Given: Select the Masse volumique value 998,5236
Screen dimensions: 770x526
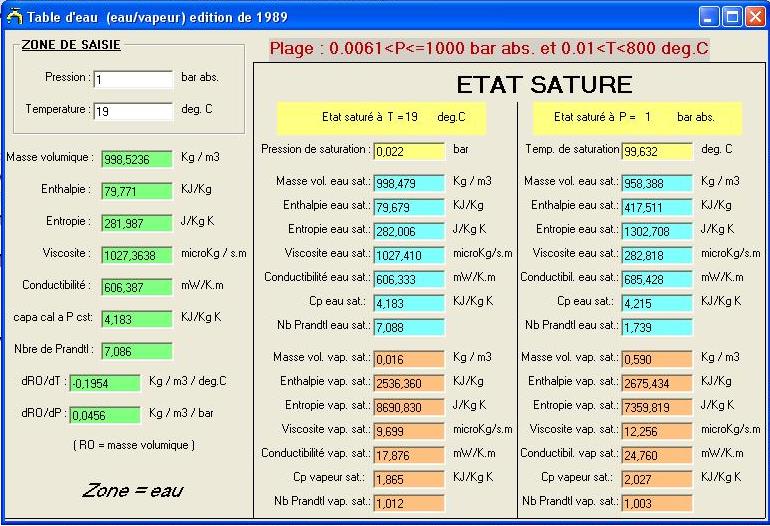Looking at the screenshot, I should [x=137, y=159].
